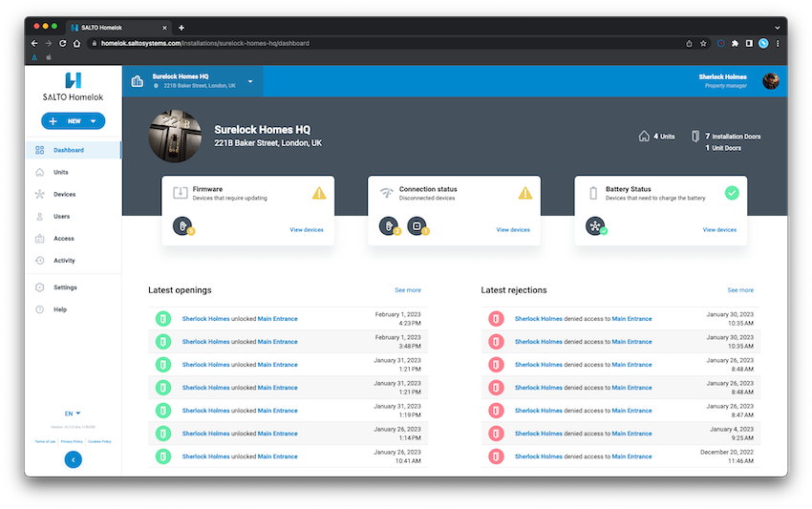The height and width of the screenshot is (509, 812).
Task: Click the red denied icon for January 4 rejection
Action: pyautogui.click(x=496, y=434)
